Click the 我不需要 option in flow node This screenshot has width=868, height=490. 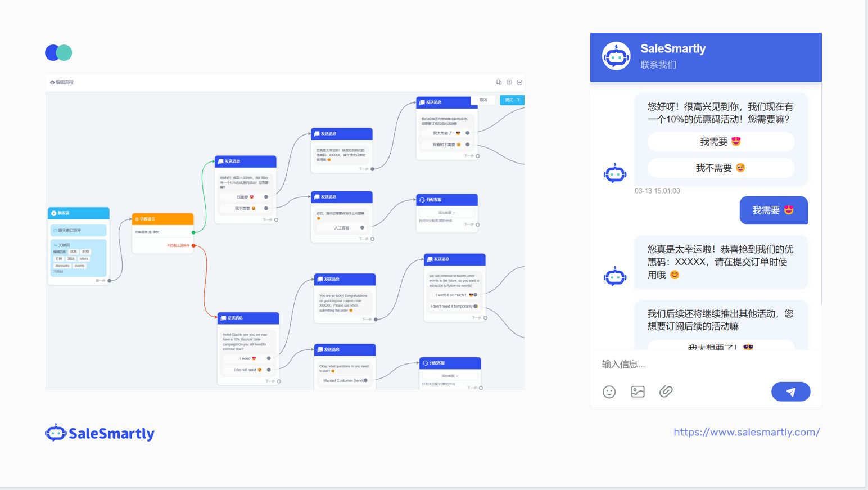[246, 208]
